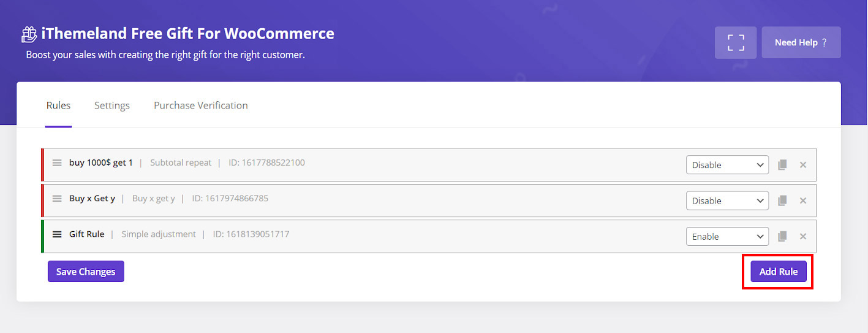
Task: Click drag handle of "Gift Rule"
Action: 57,234
